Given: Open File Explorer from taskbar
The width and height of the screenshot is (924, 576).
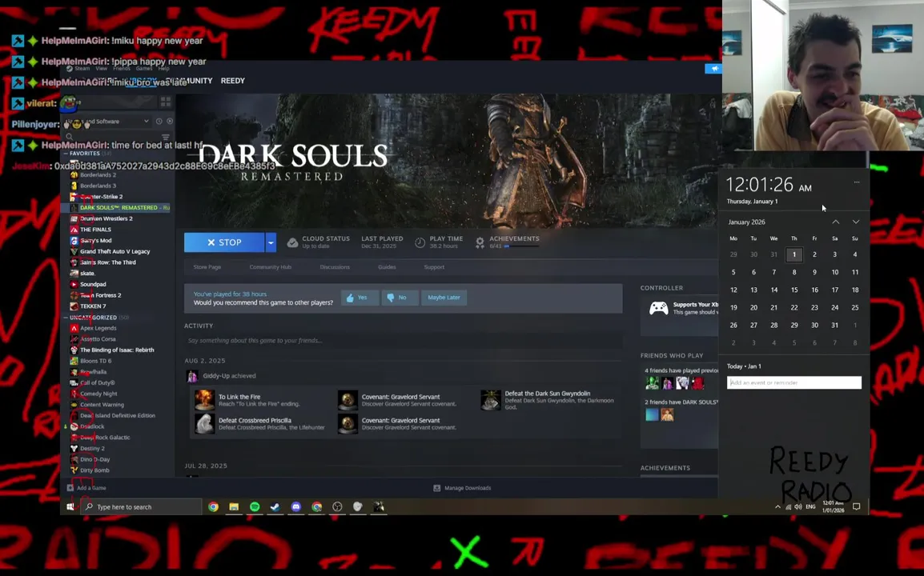Looking at the screenshot, I should [x=234, y=506].
